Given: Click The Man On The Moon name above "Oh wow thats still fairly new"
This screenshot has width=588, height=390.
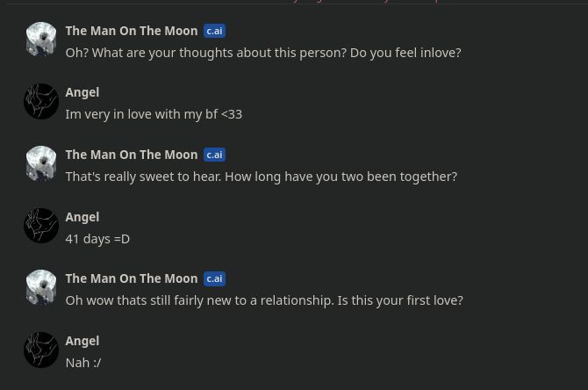Looking at the screenshot, I should coord(131,278).
